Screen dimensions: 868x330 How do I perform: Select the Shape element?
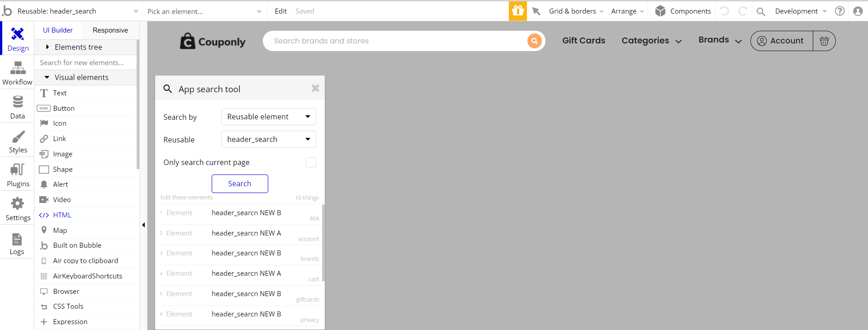[x=86, y=170]
